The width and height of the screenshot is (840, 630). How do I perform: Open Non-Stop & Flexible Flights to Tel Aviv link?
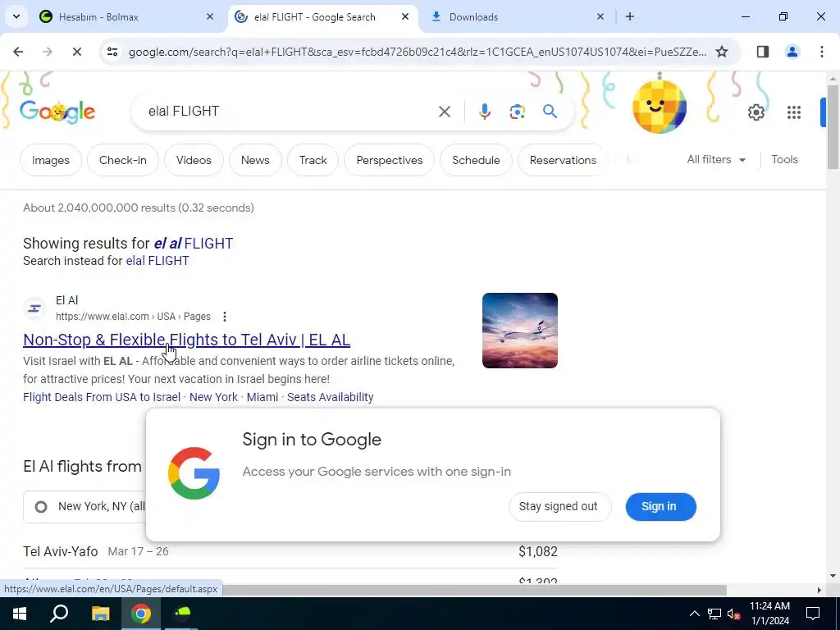186,340
